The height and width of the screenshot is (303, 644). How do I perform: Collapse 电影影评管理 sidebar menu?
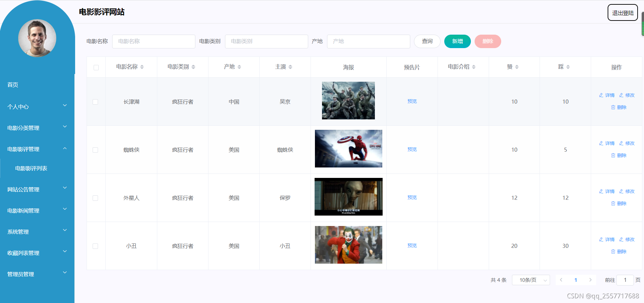pyautogui.click(x=37, y=149)
